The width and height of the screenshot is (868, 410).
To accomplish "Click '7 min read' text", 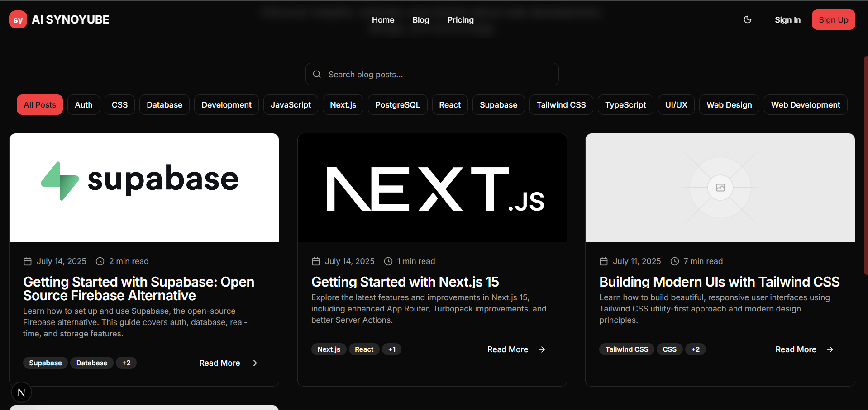I will (x=703, y=261).
